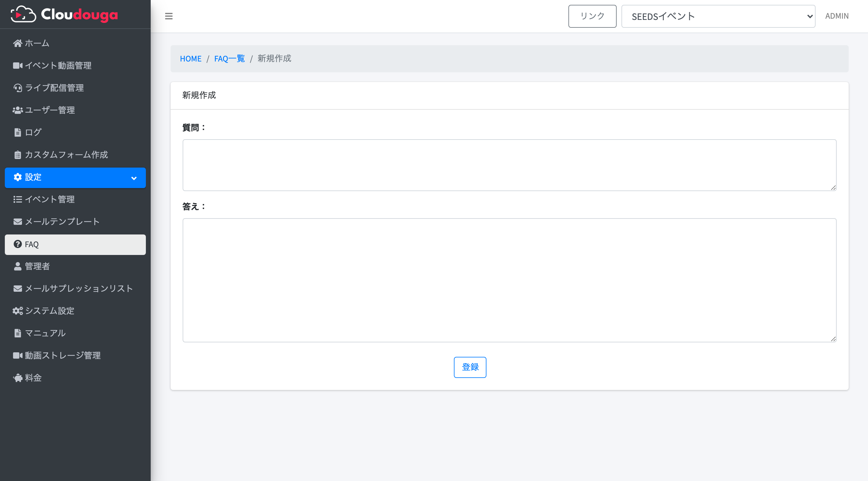This screenshot has width=868, height=481.
Task: Click the question mark icon for FAQ
Action: point(17,244)
